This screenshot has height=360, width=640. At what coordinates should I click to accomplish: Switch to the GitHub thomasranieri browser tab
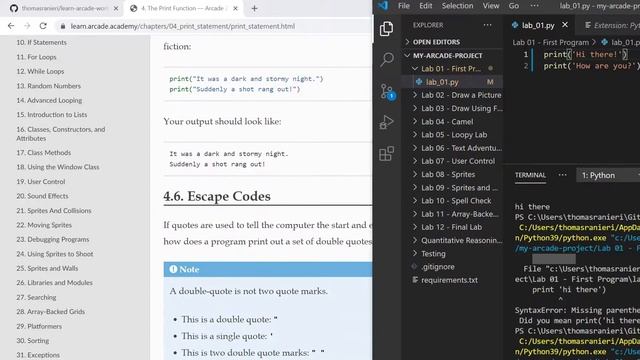pos(64,8)
